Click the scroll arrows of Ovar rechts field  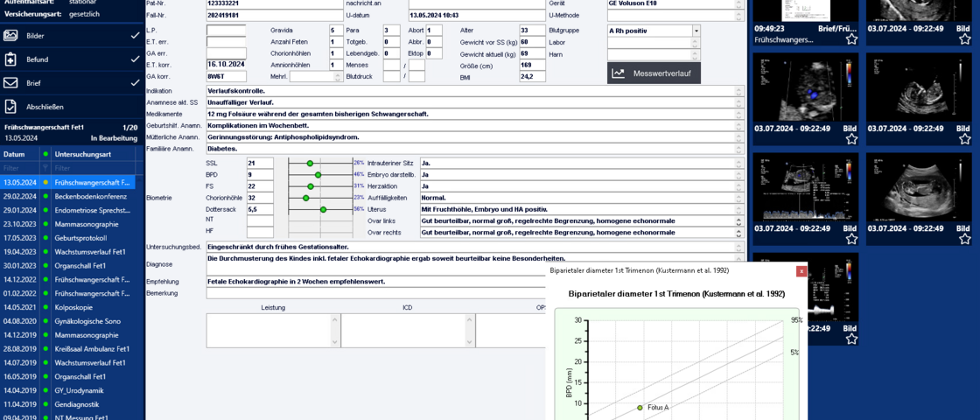pos(740,233)
